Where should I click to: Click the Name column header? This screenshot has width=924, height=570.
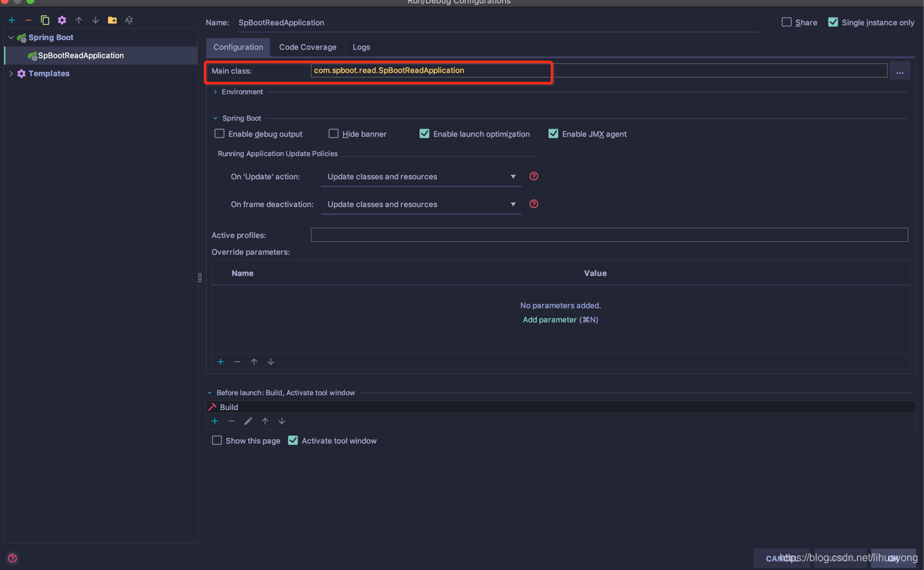point(242,273)
